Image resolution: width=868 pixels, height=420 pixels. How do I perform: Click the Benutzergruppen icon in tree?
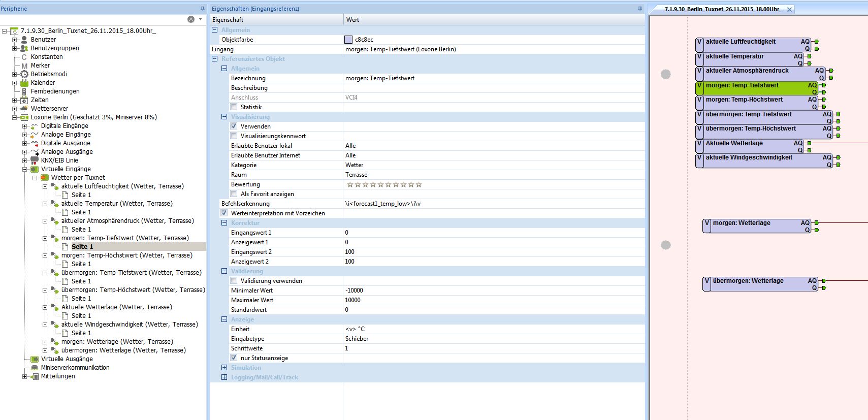pyautogui.click(x=24, y=48)
